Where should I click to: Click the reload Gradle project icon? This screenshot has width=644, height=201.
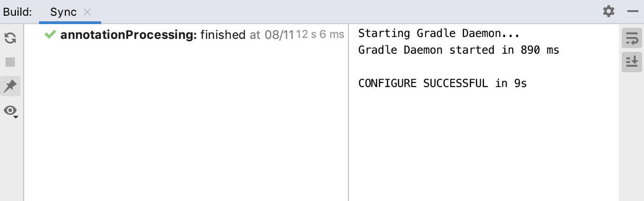point(10,38)
